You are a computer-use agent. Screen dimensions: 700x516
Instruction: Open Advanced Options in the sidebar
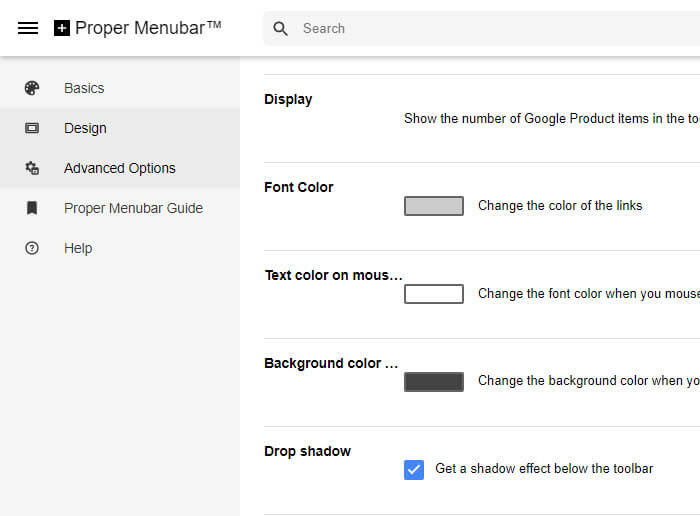pos(120,168)
